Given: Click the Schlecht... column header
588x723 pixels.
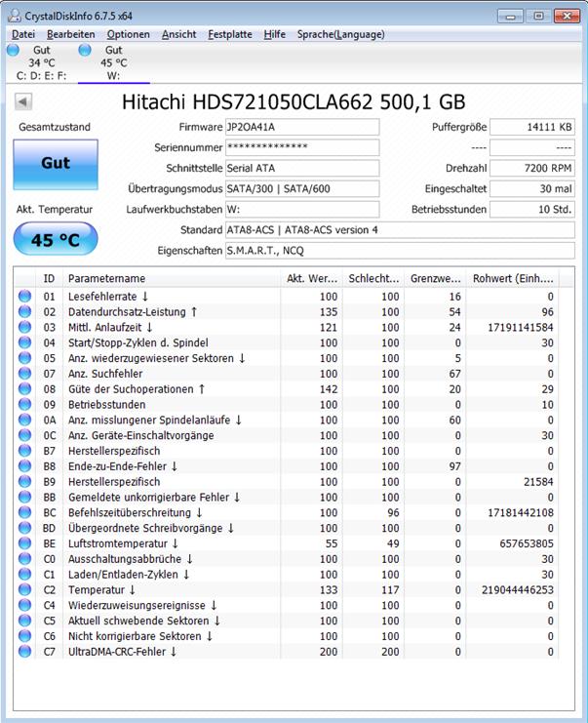Looking at the screenshot, I should coord(373,278).
